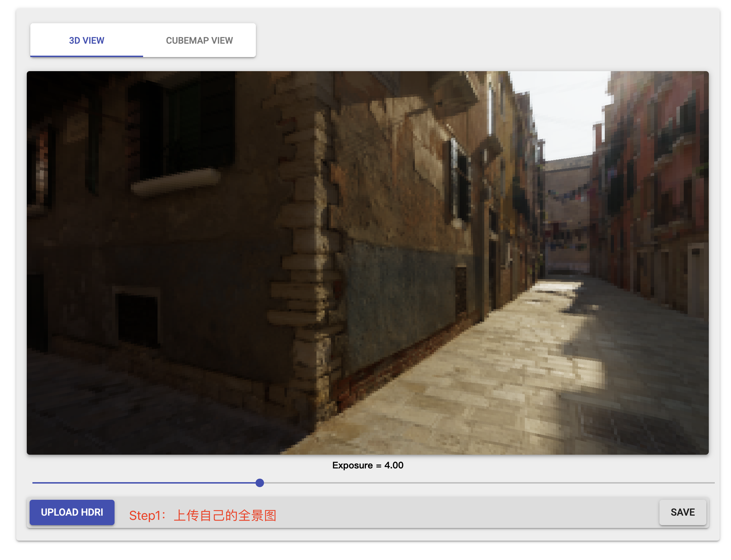Click the Exposure = 4.00 label
The image size is (731, 560).
pos(368,465)
